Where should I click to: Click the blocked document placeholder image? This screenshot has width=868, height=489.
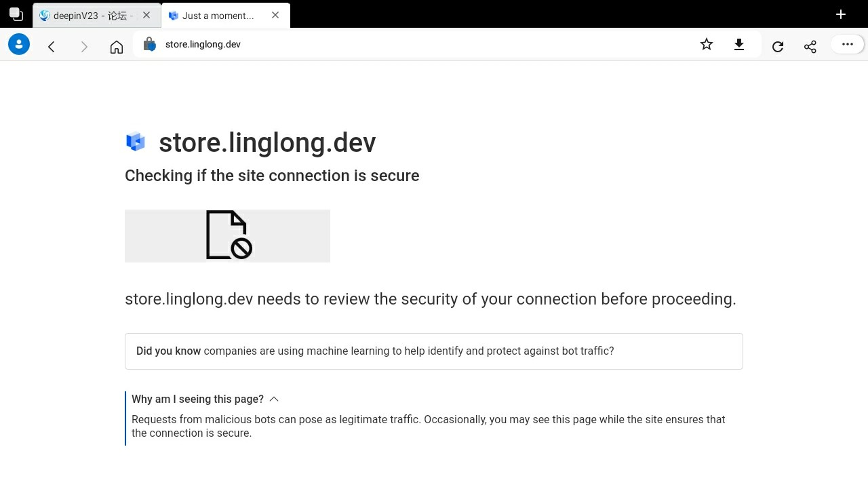tap(228, 235)
